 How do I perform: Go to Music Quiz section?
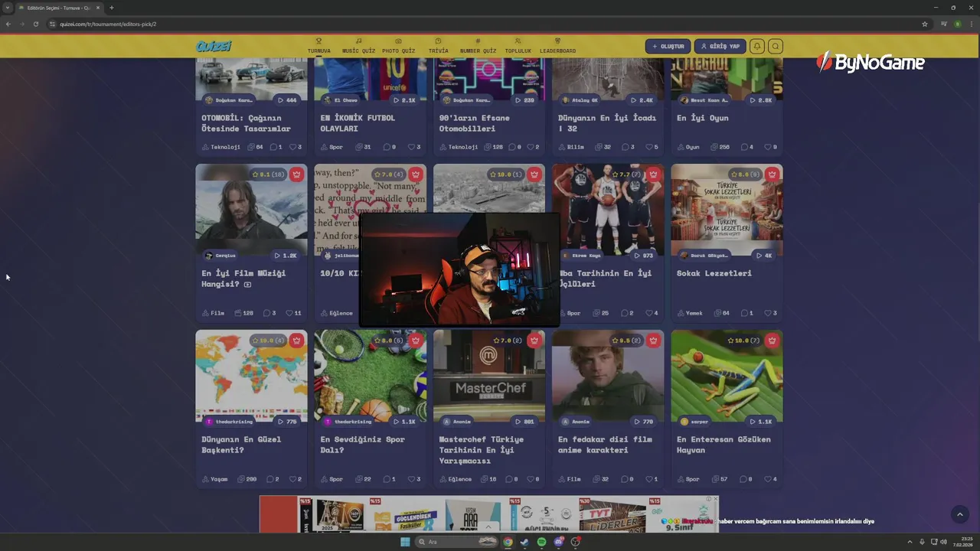pos(358,46)
